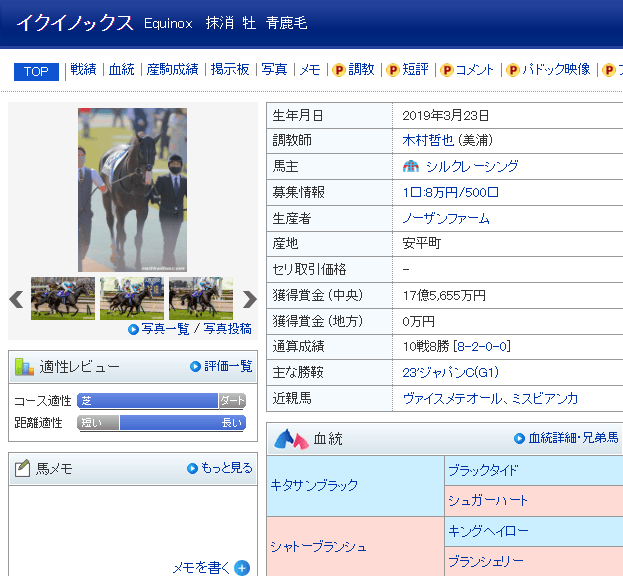
Task: Click the horse heads icon beside 血統
Action: tap(291, 439)
